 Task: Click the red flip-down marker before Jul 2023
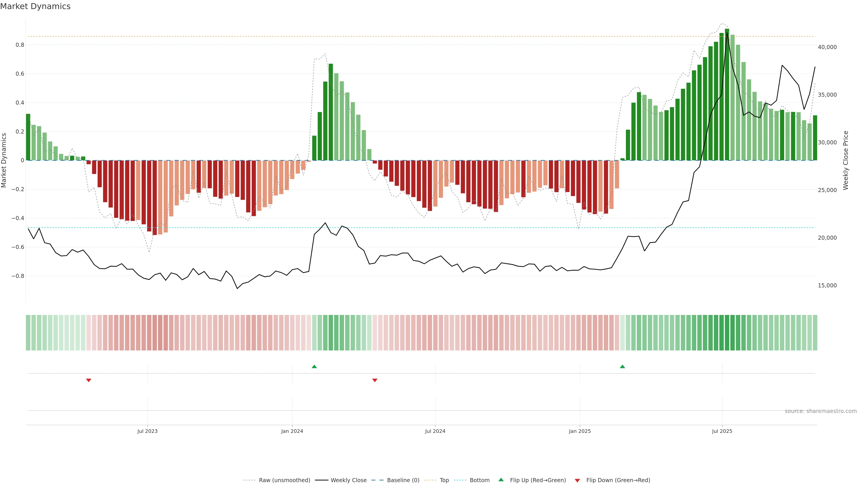[89, 380]
